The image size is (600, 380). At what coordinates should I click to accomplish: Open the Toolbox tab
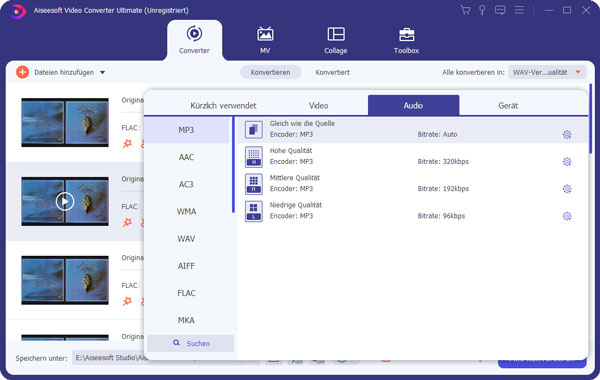point(406,40)
